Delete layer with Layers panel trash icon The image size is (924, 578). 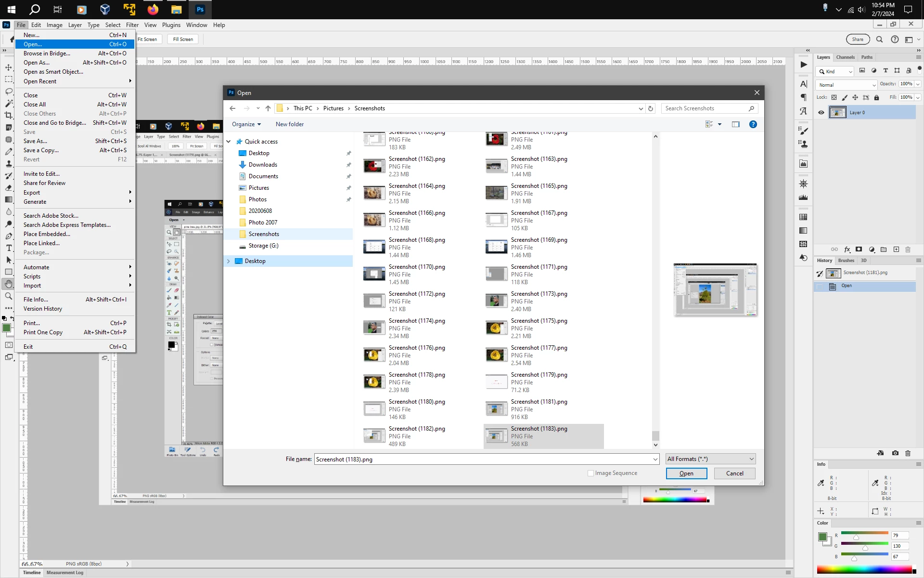pyautogui.click(x=908, y=250)
